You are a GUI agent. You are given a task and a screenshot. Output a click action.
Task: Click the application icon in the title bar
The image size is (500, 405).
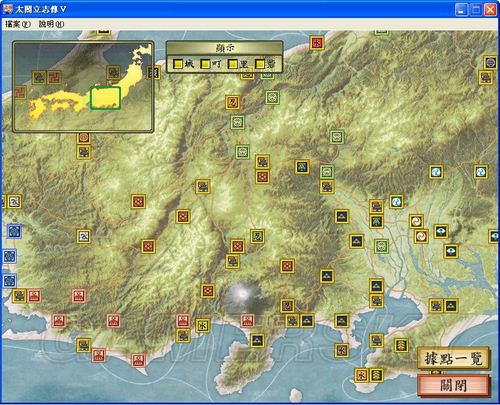coord(8,9)
